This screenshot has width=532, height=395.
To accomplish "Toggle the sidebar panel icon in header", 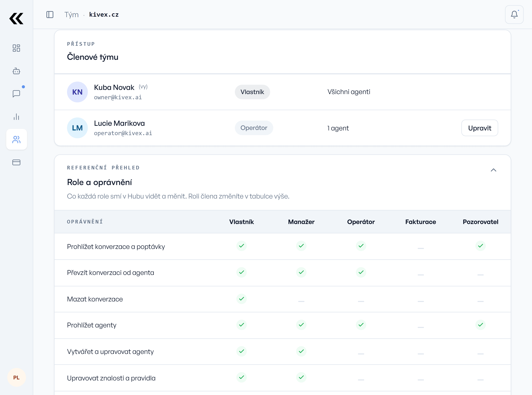I will click(x=50, y=15).
